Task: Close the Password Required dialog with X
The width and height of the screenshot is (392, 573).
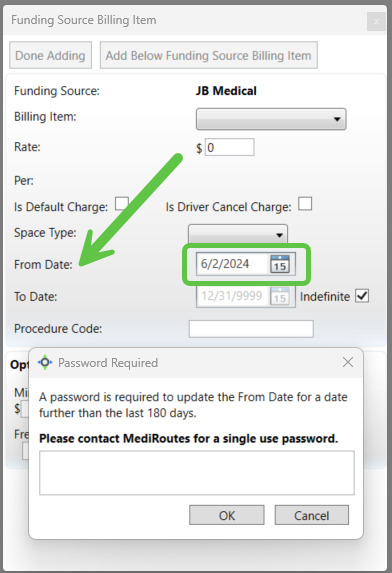Action: pyautogui.click(x=348, y=362)
